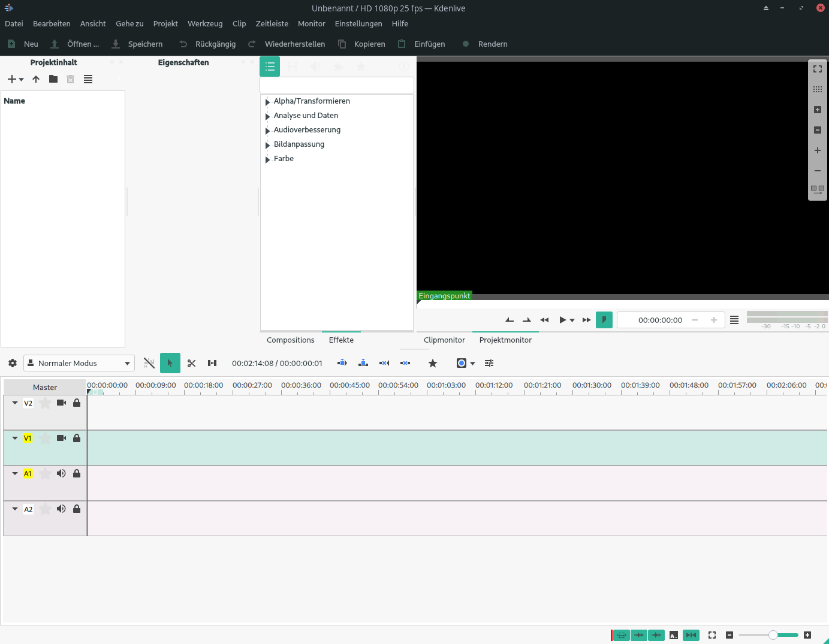829x644 pixels.
Task: Collapse the A2 track with arrow
Action: tap(15, 509)
